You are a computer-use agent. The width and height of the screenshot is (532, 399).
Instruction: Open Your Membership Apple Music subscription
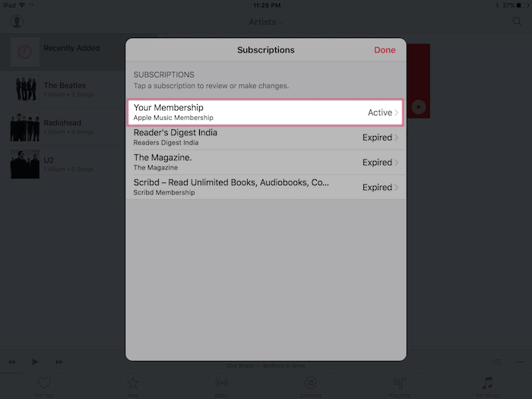pyautogui.click(x=266, y=112)
